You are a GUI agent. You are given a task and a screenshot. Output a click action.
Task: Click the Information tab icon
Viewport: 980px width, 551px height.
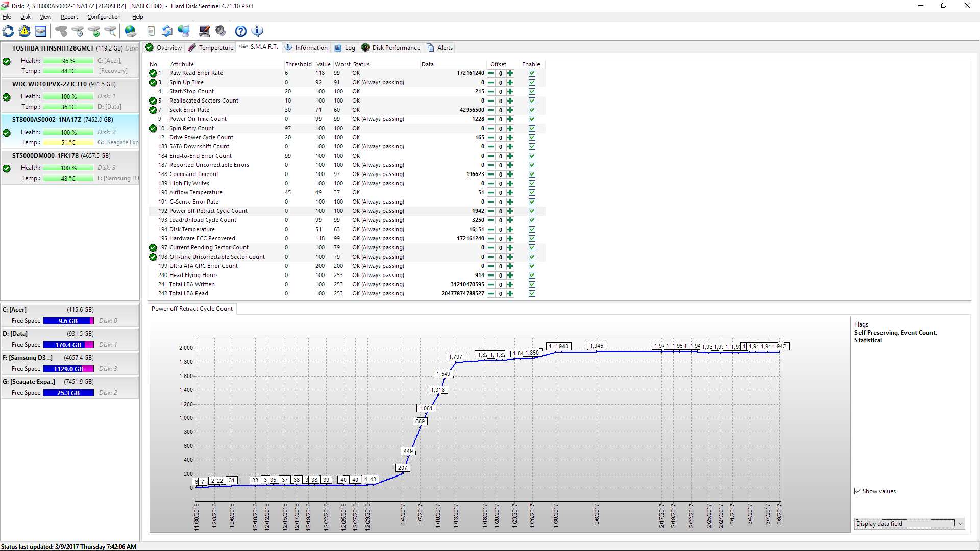click(290, 48)
